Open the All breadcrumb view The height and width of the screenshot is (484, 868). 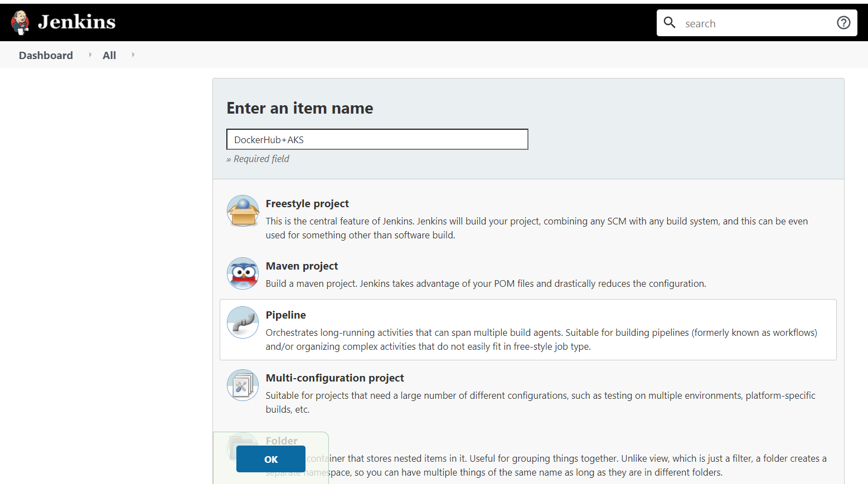[109, 55]
